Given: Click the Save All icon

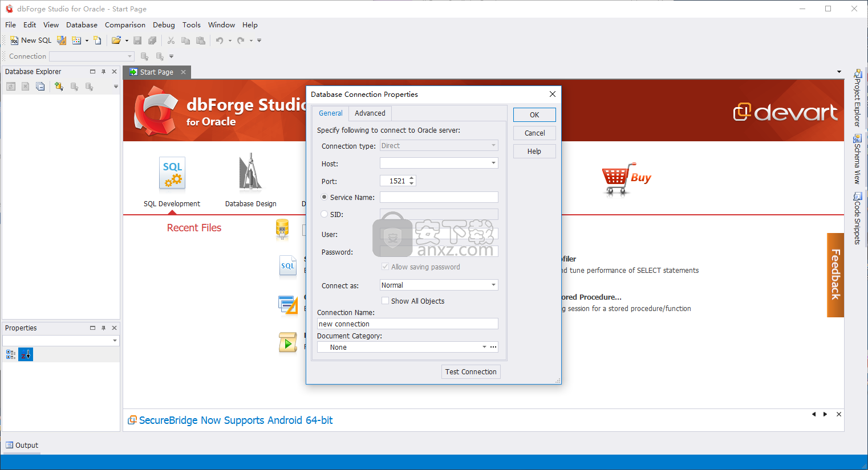Looking at the screenshot, I should (x=152, y=40).
